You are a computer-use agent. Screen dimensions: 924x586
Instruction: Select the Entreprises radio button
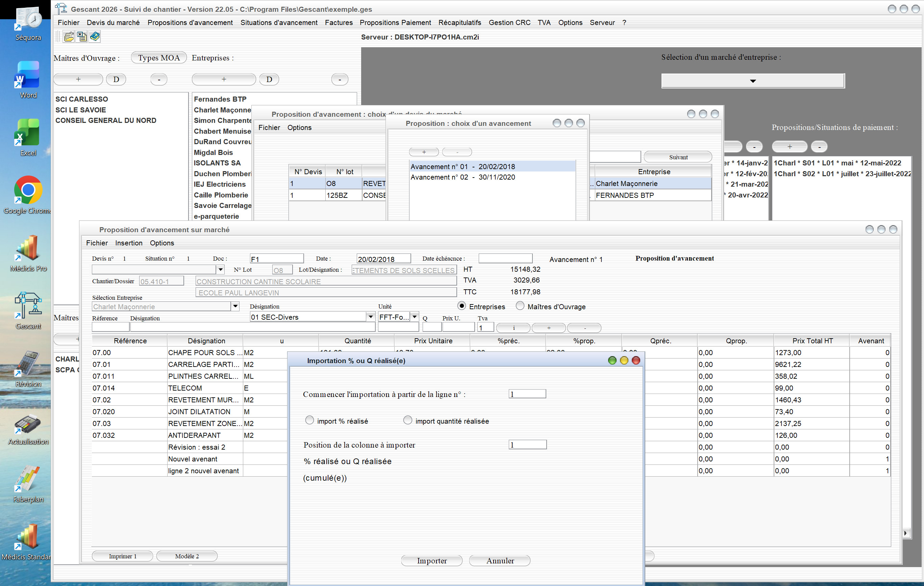[462, 306]
